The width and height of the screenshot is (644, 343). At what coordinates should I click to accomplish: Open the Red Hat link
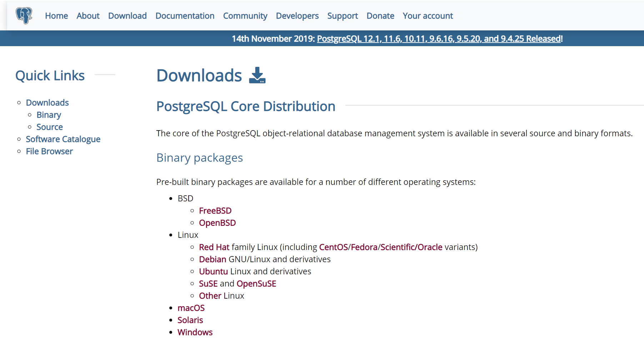click(214, 247)
